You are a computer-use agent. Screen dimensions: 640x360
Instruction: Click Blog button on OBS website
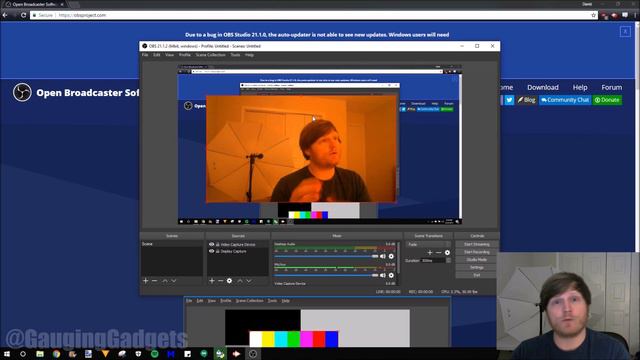tap(527, 100)
